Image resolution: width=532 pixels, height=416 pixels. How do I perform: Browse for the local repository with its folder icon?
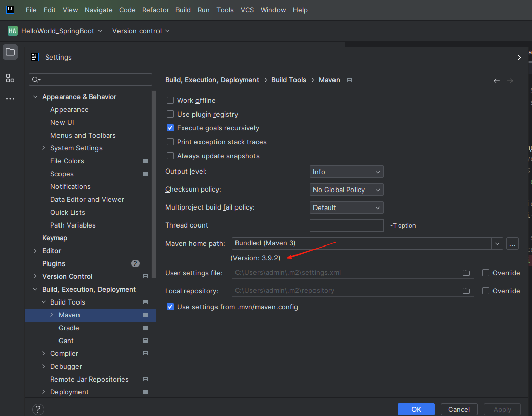point(466,291)
